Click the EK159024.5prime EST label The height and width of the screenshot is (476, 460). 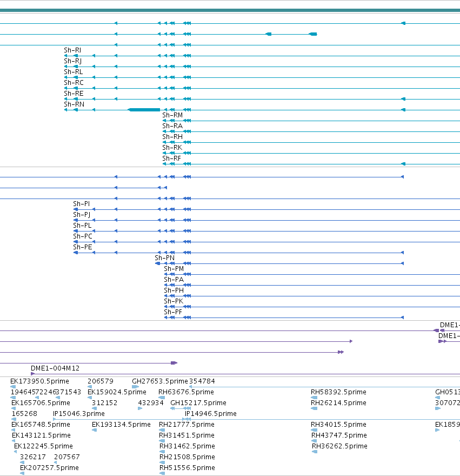click(117, 392)
